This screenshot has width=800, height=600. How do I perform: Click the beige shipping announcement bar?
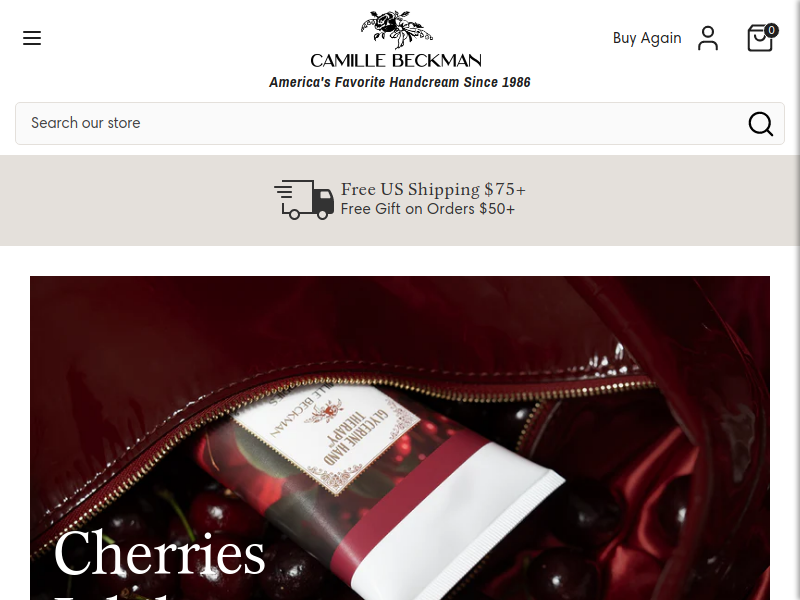[399, 201]
